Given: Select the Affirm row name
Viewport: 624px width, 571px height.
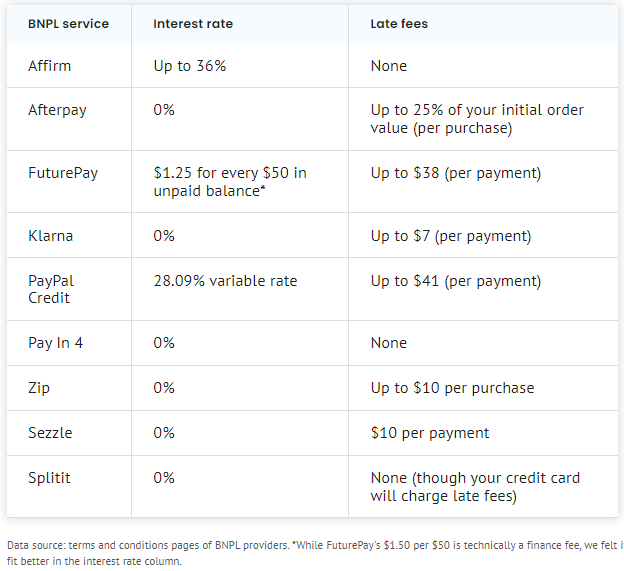Looking at the screenshot, I should click(49, 66).
